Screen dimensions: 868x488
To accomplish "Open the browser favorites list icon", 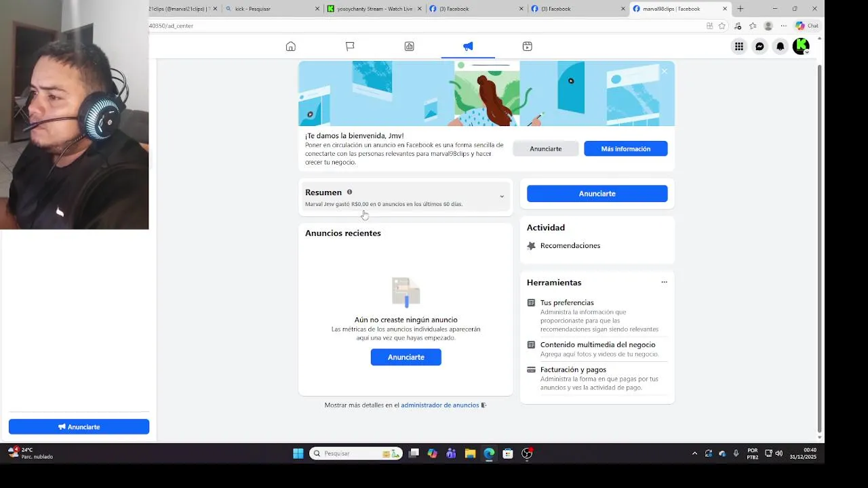I will pyautogui.click(x=753, y=26).
